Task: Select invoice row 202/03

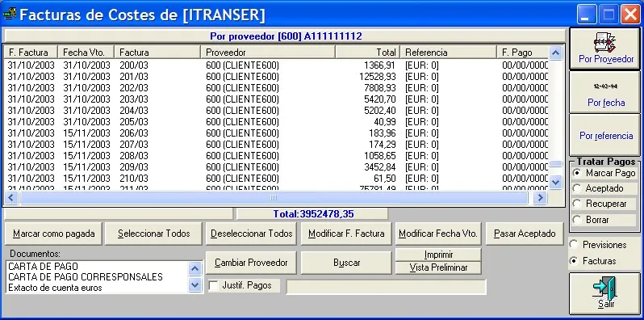Action: click(x=277, y=88)
